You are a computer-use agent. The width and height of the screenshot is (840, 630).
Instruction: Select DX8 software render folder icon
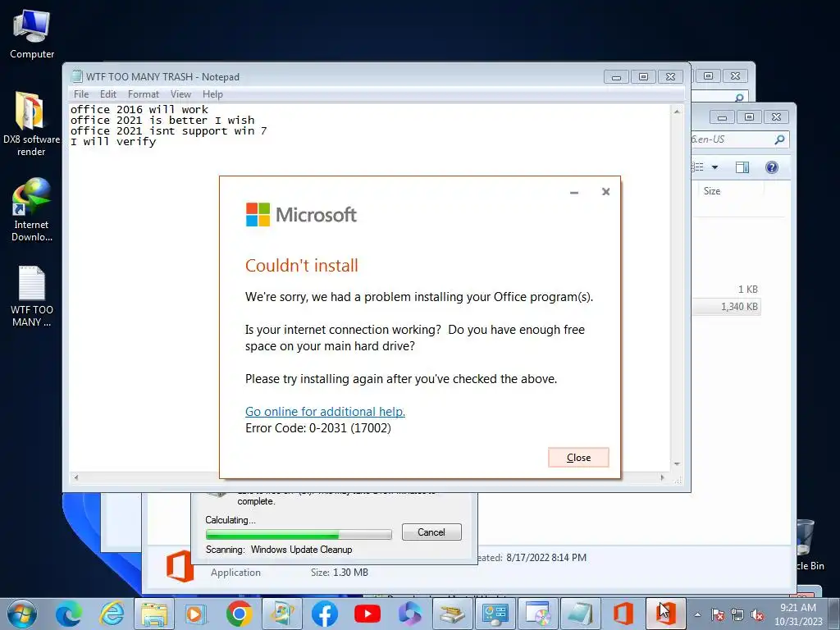(x=31, y=125)
